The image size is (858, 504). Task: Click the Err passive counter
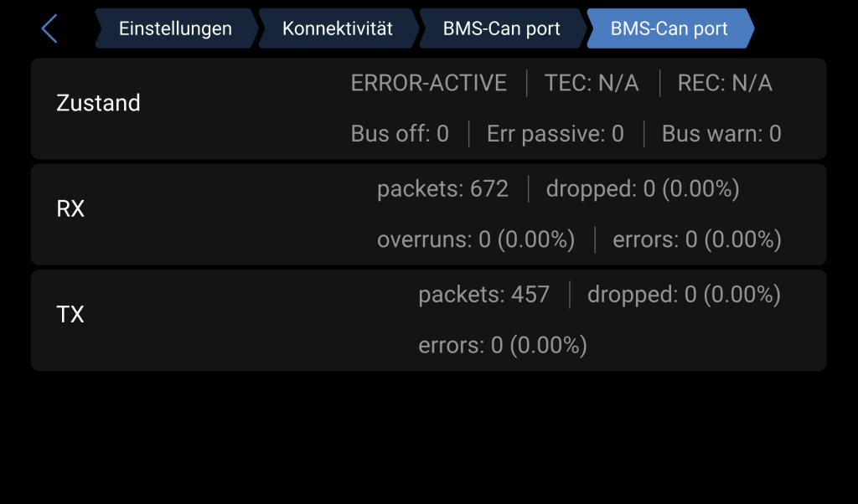point(556,134)
